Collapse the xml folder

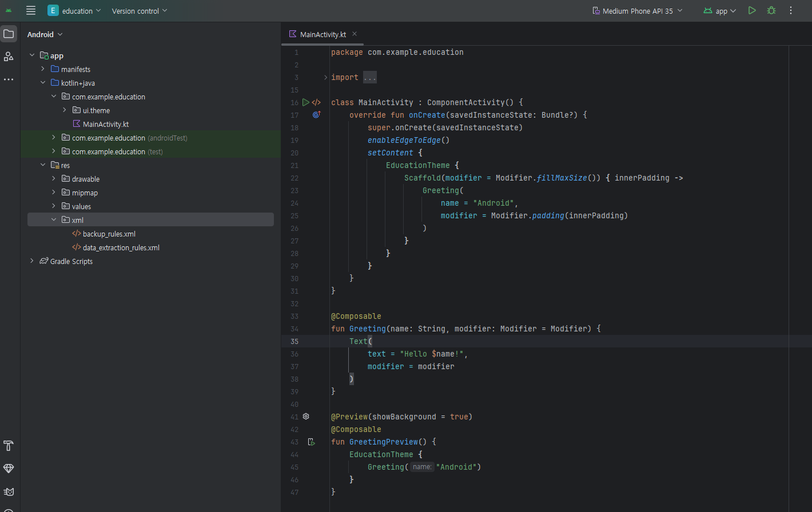click(x=54, y=220)
